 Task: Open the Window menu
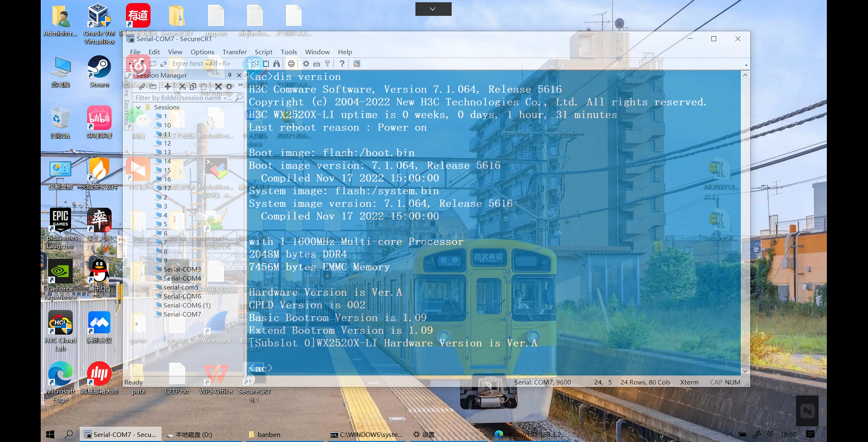pyautogui.click(x=317, y=52)
